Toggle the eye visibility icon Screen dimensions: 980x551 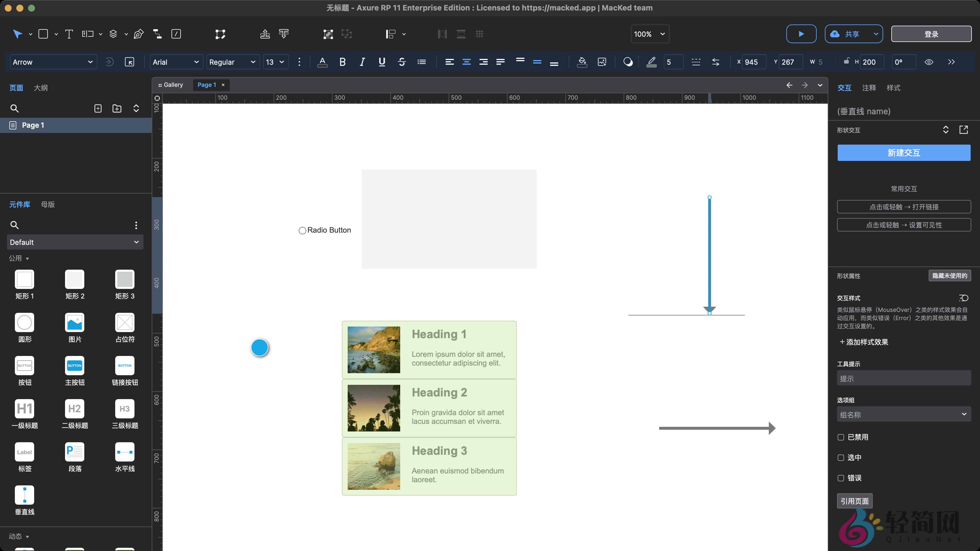929,62
